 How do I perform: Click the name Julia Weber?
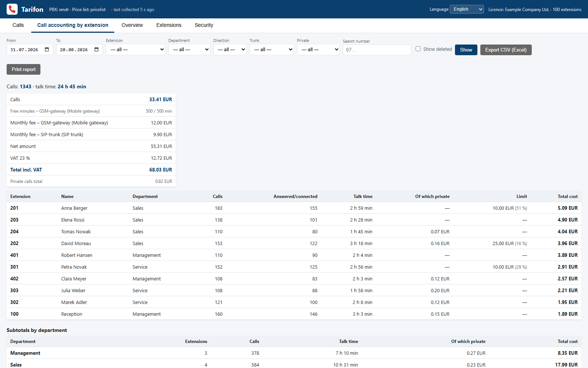pos(73,290)
